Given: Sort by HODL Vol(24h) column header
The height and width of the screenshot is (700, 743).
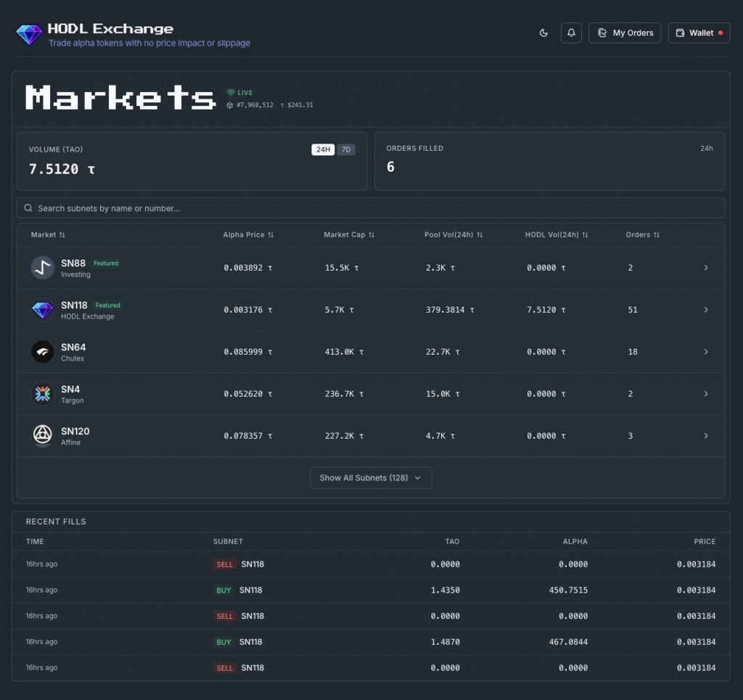Looking at the screenshot, I should coord(557,235).
